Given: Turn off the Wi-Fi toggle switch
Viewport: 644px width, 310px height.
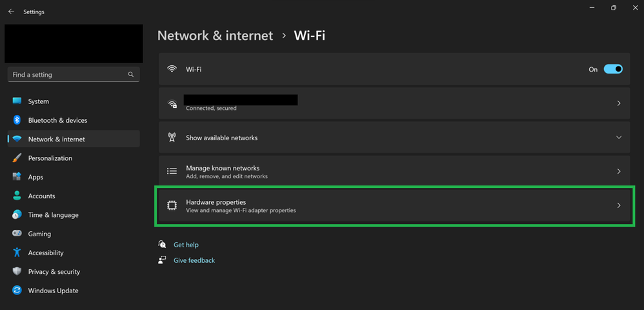Looking at the screenshot, I should pyautogui.click(x=613, y=69).
